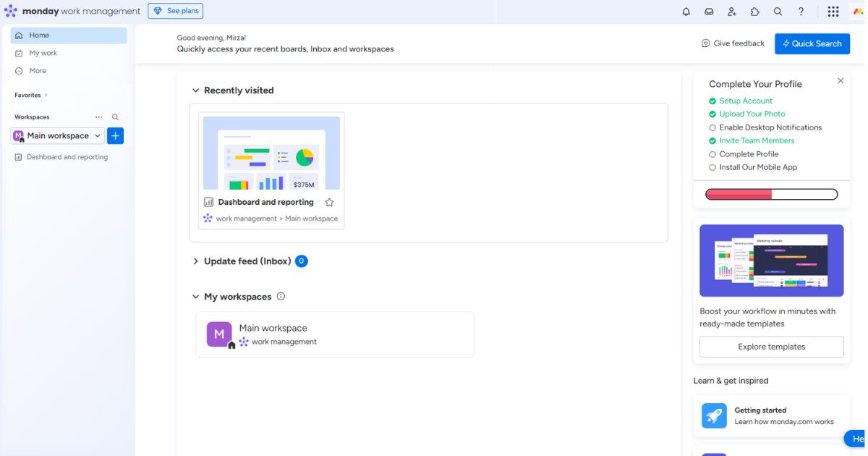The image size is (868, 456).
Task: Click the blue plus add item button
Action: tap(116, 136)
